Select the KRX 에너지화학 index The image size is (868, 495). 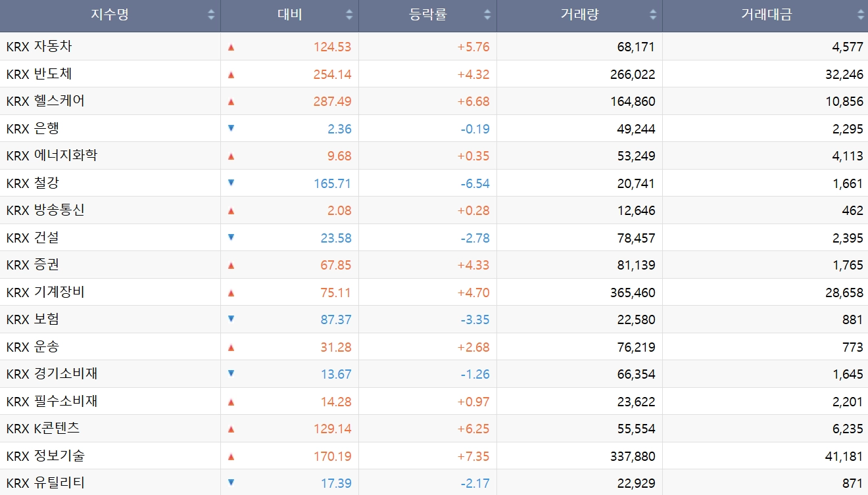pos(52,156)
